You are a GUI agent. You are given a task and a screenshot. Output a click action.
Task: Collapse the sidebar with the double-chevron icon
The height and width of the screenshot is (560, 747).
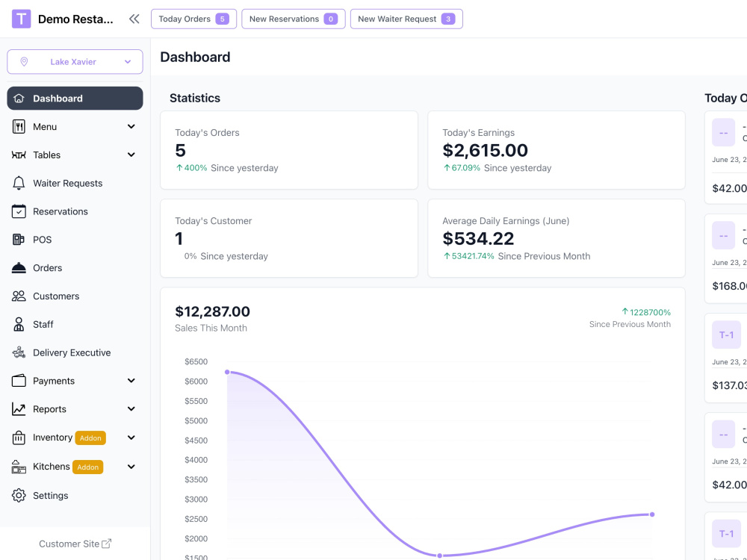click(134, 19)
